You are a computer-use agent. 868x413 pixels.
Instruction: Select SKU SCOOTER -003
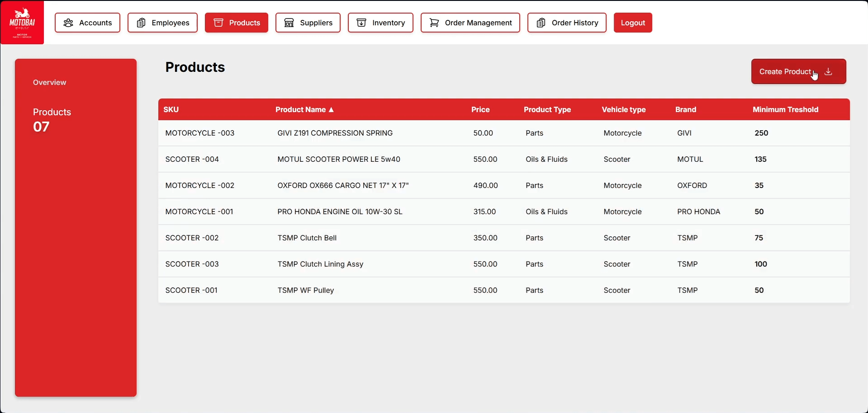(192, 264)
